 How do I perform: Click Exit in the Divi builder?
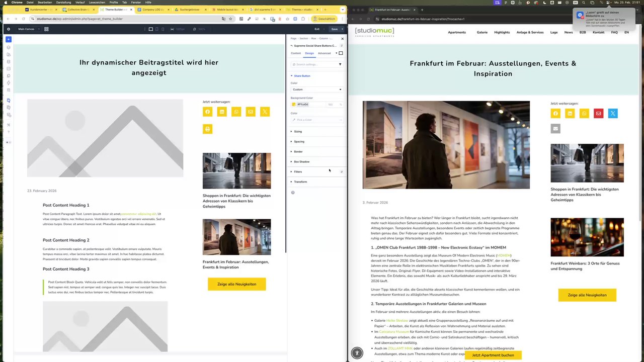tap(317, 29)
